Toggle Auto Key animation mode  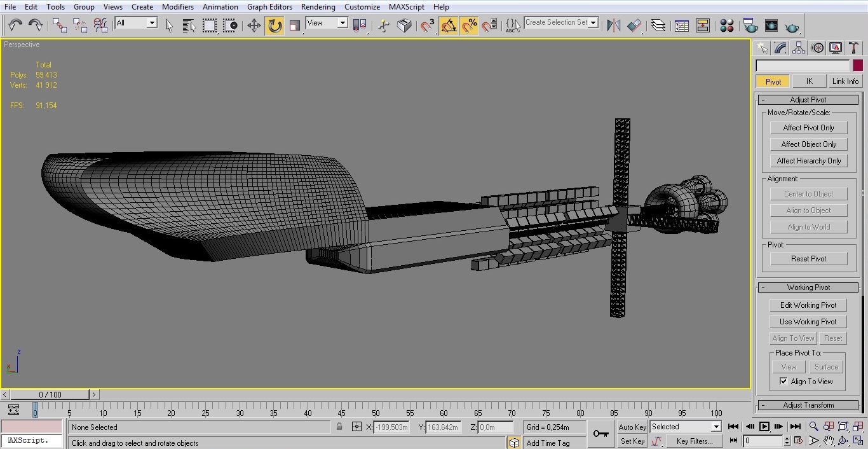coord(632,427)
